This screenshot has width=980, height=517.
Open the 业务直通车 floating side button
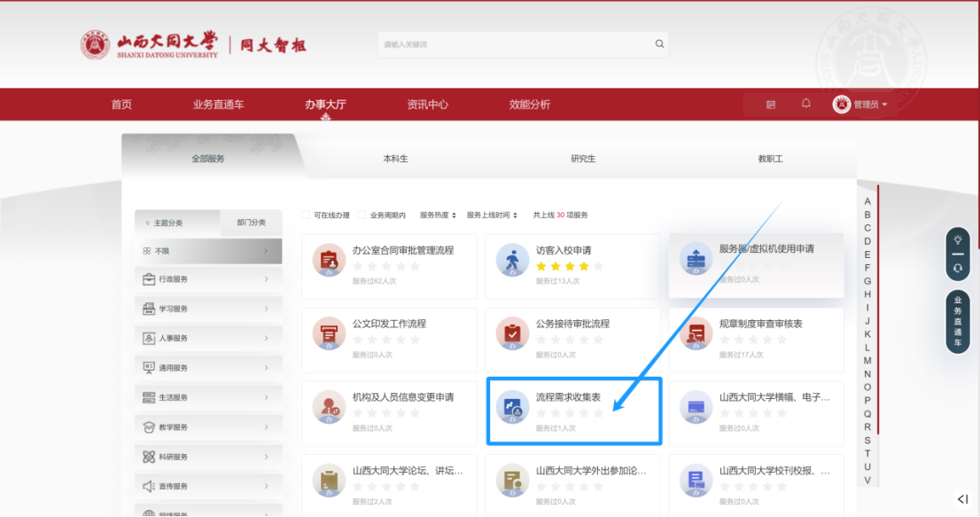coord(958,321)
